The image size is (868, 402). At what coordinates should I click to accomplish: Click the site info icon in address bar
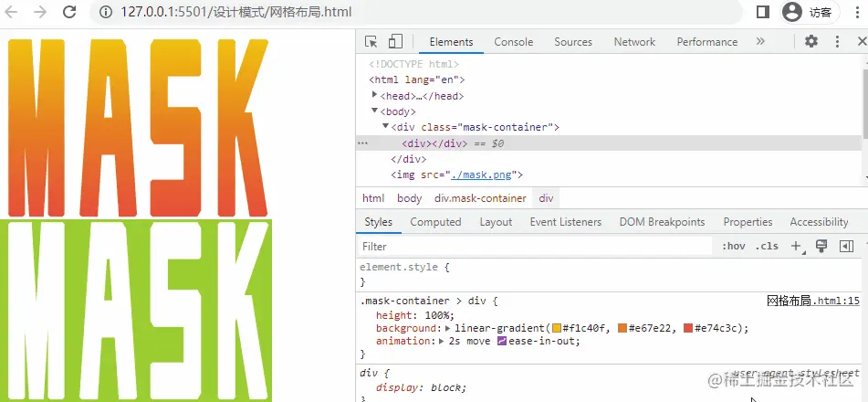pyautogui.click(x=105, y=12)
